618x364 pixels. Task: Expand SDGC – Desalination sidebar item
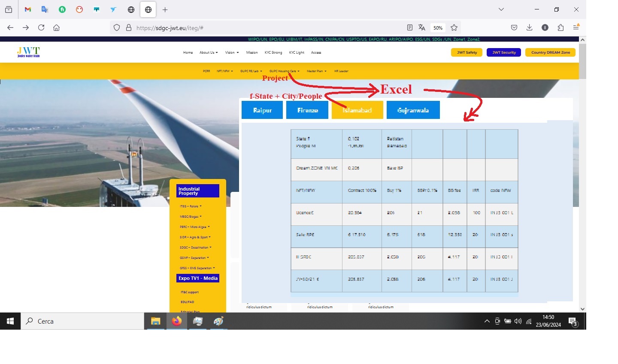[x=196, y=248]
